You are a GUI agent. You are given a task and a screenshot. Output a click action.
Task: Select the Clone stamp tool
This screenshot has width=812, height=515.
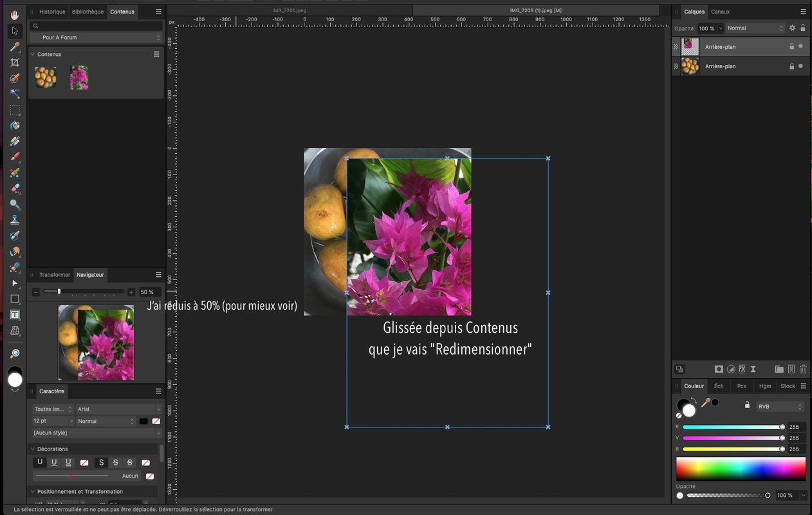click(x=15, y=220)
